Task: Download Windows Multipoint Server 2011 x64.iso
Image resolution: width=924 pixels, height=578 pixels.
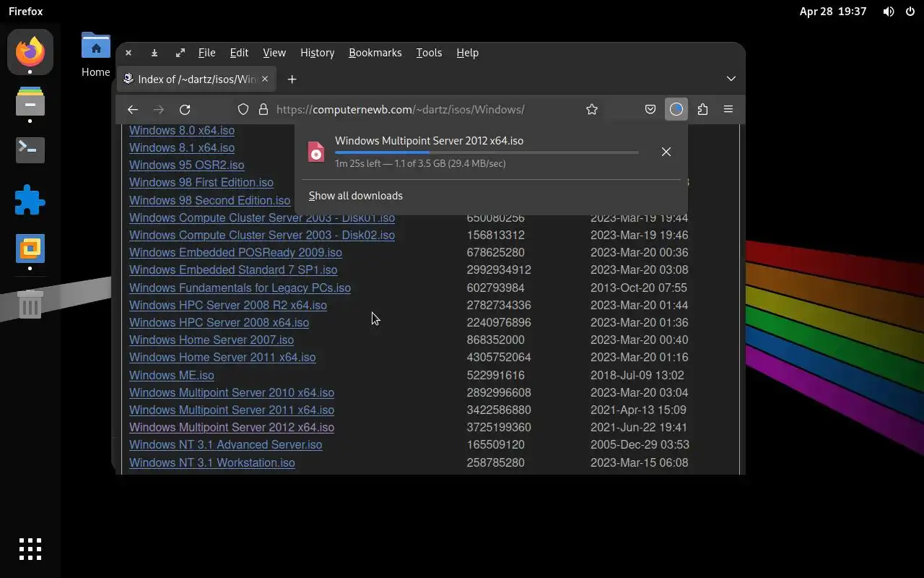Action: click(x=232, y=410)
